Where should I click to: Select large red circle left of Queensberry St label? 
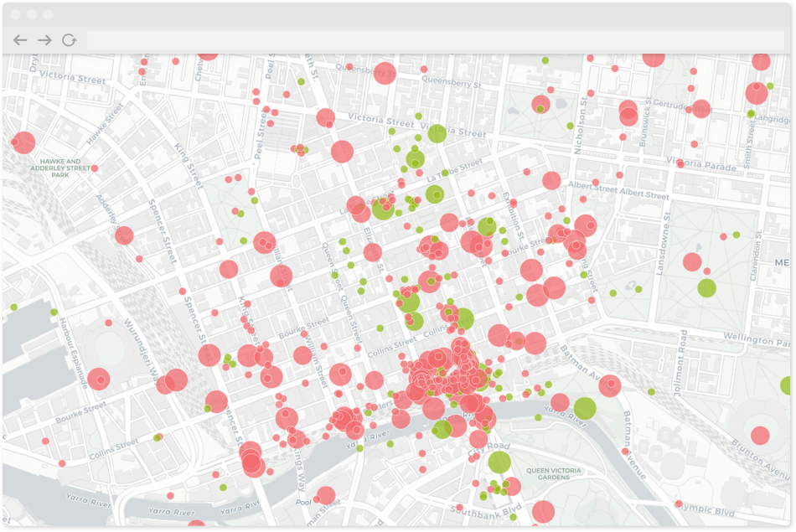click(x=384, y=73)
